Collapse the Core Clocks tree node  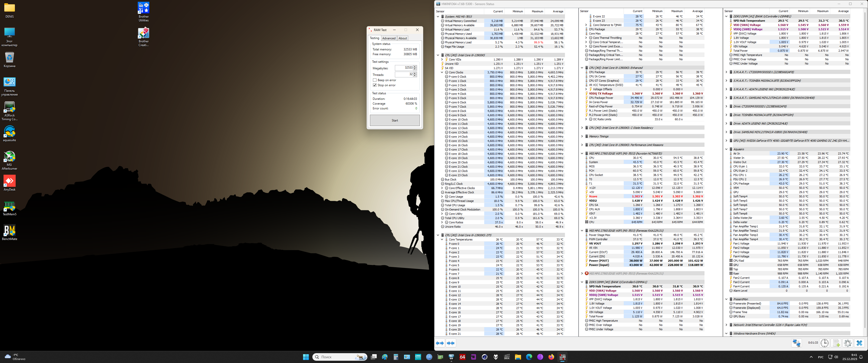click(x=442, y=72)
